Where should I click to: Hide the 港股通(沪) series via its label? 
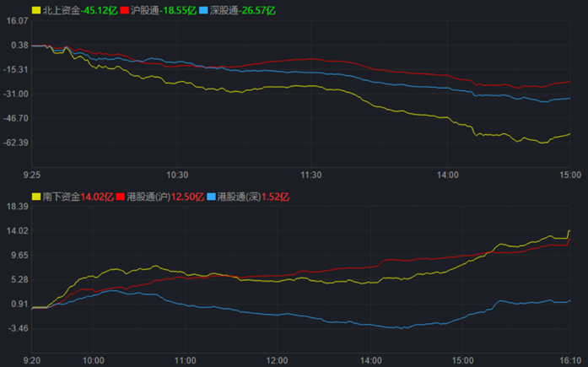coord(151,197)
